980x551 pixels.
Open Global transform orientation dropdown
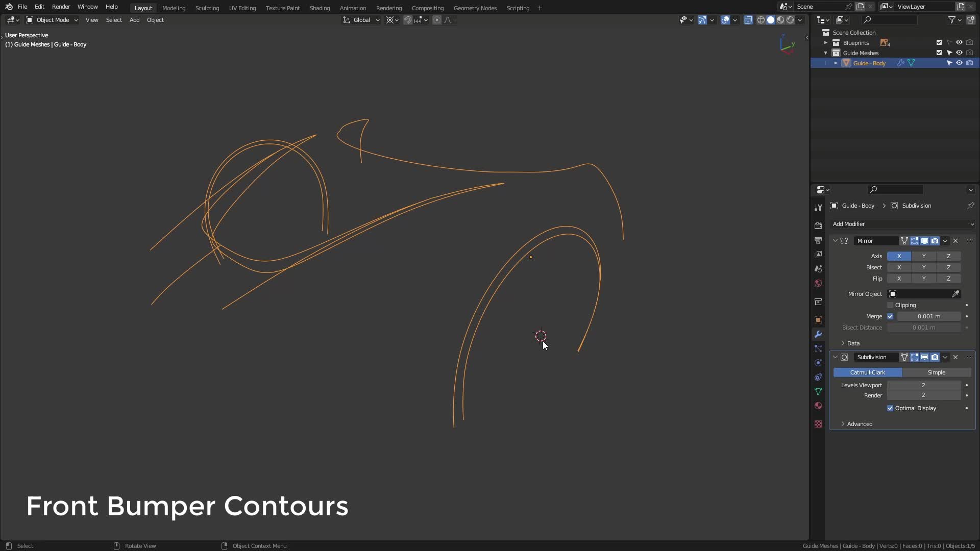pos(361,20)
